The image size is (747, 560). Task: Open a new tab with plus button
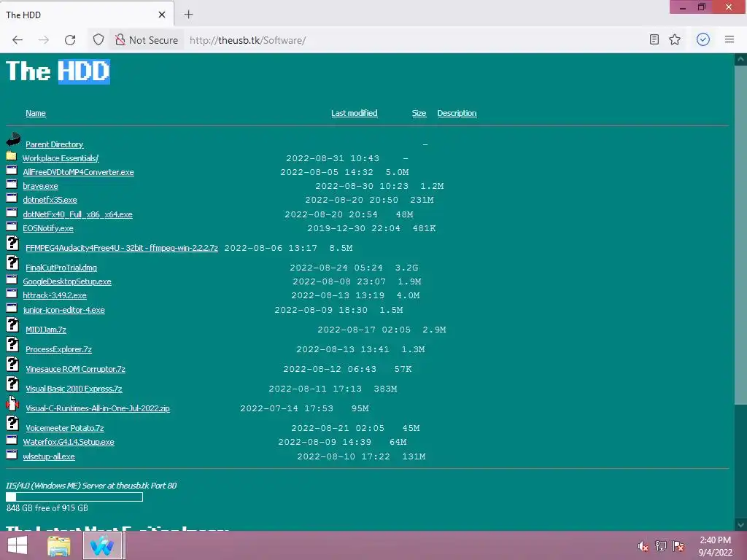189,15
